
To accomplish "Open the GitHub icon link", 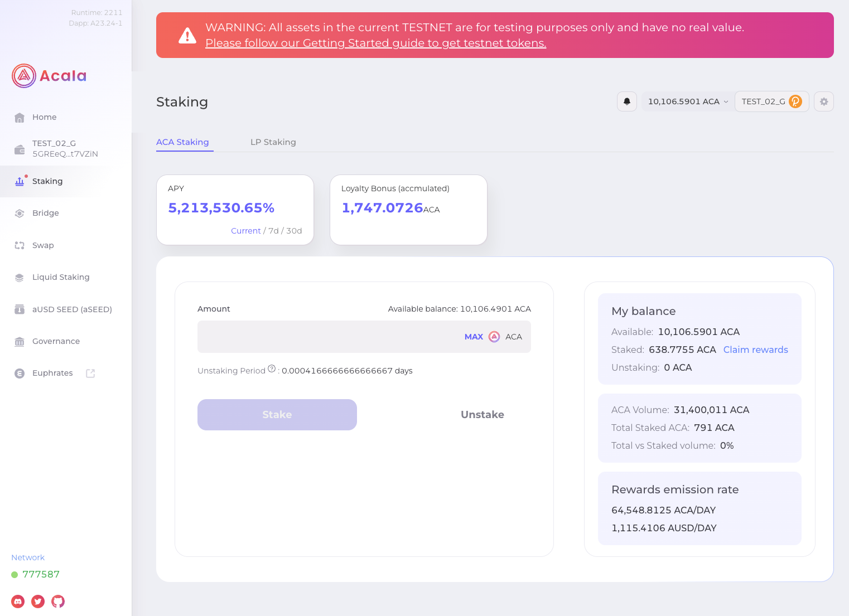I will coord(58,602).
